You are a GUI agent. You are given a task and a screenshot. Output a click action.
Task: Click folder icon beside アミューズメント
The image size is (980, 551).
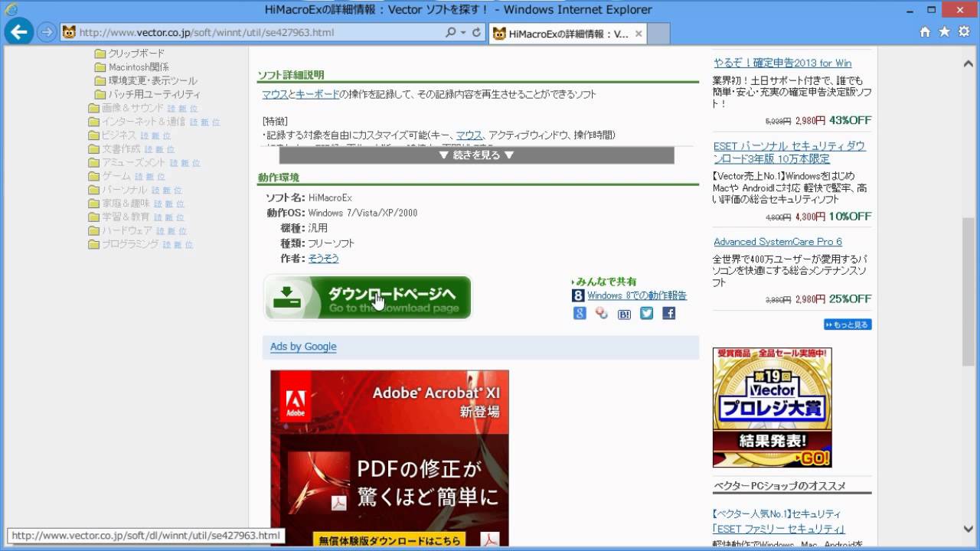pos(93,163)
